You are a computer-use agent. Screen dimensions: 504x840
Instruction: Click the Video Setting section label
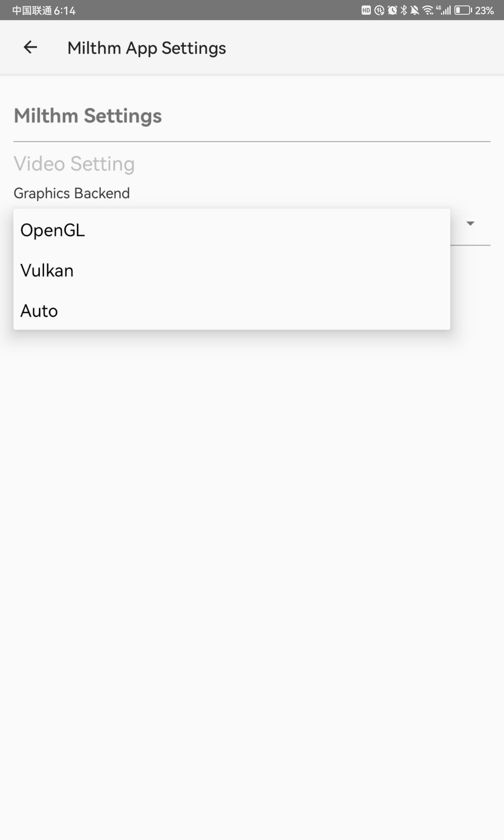(74, 164)
